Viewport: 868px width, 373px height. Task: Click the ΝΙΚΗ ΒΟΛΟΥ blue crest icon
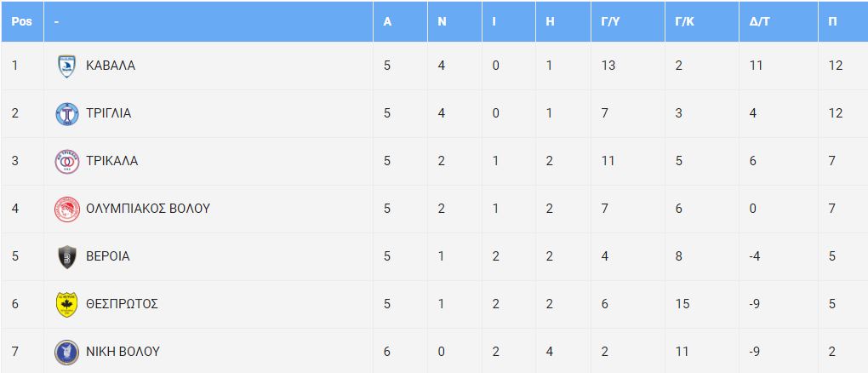pos(67,352)
